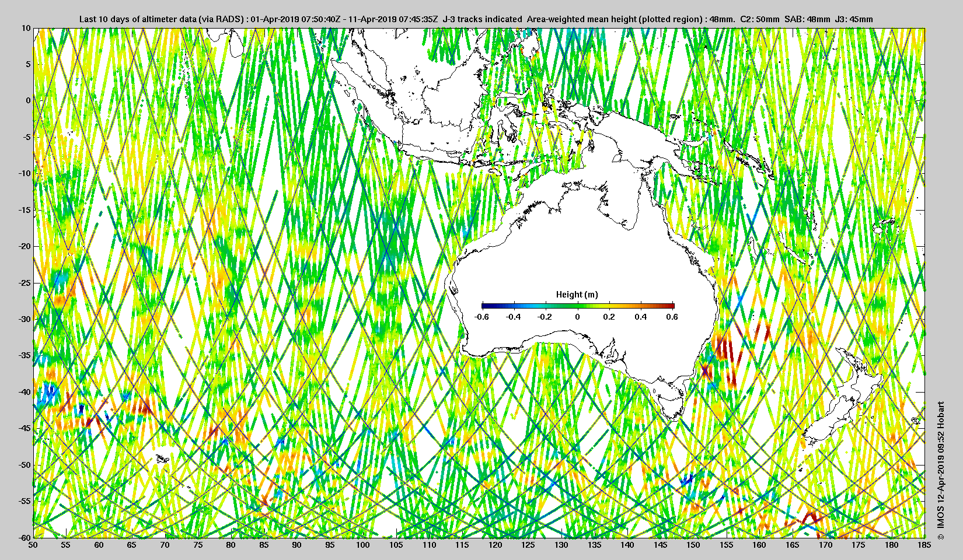Select the 0 colorbar tick label
The width and height of the screenshot is (963, 560).
578,317
